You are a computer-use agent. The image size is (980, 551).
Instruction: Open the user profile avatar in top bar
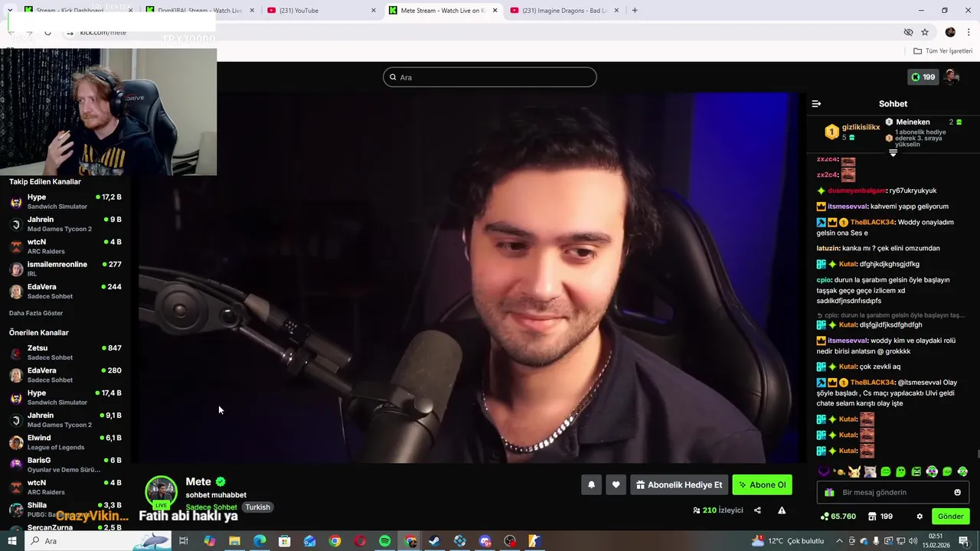[x=951, y=77]
